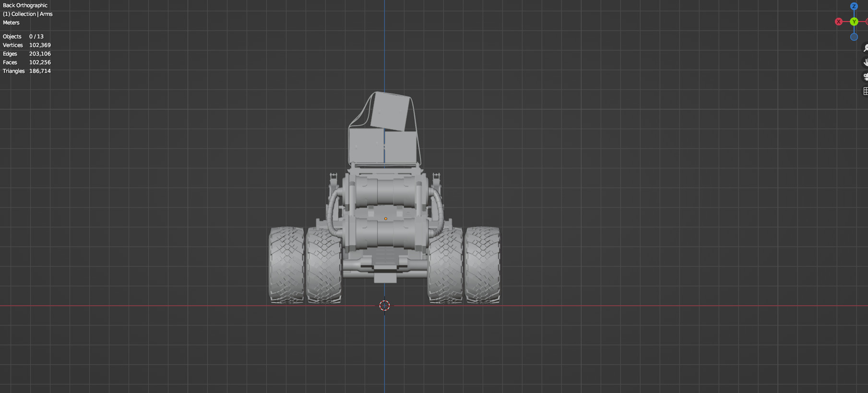Click the '102,256' faces value
The image size is (868, 393).
tap(40, 62)
